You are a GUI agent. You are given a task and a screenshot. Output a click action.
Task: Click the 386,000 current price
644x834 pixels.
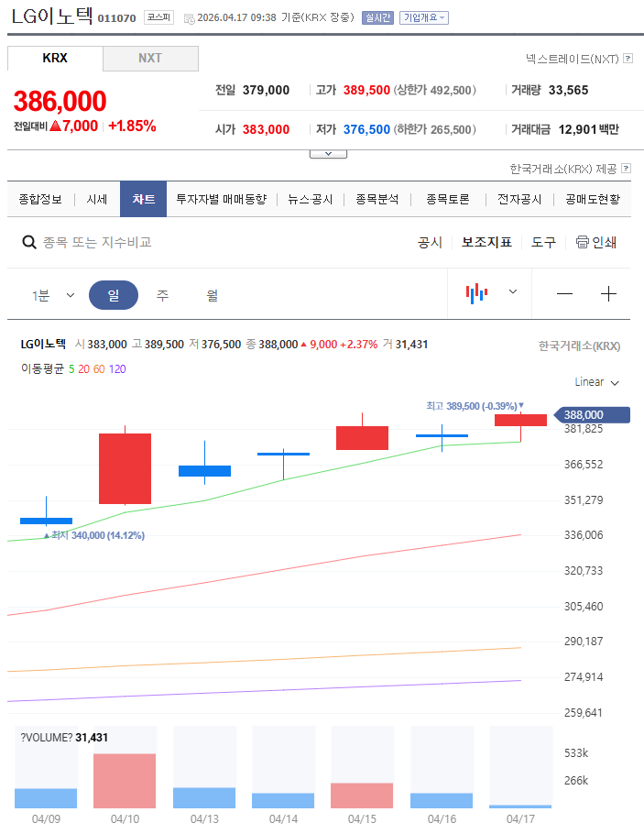(x=60, y=101)
